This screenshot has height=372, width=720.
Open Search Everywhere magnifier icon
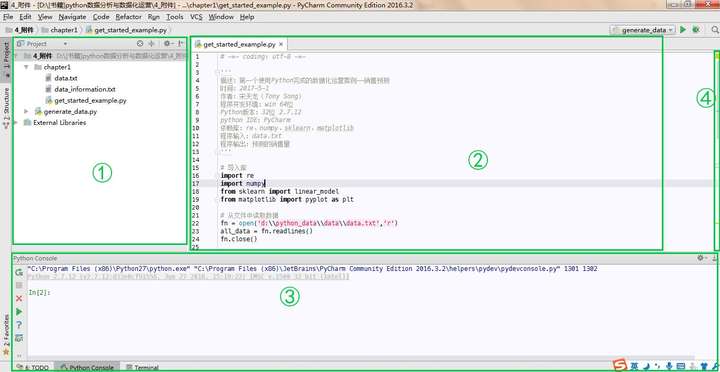(714, 30)
